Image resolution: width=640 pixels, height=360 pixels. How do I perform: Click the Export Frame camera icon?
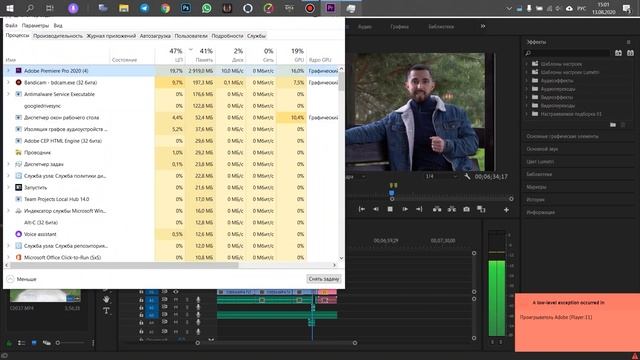click(466, 209)
